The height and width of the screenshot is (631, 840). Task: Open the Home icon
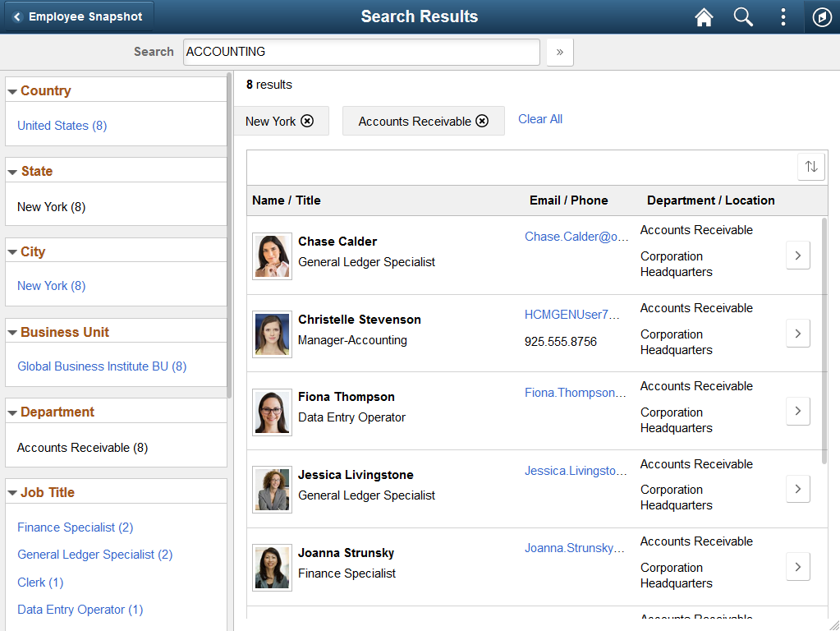pyautogui.click(x=704, y=17)
